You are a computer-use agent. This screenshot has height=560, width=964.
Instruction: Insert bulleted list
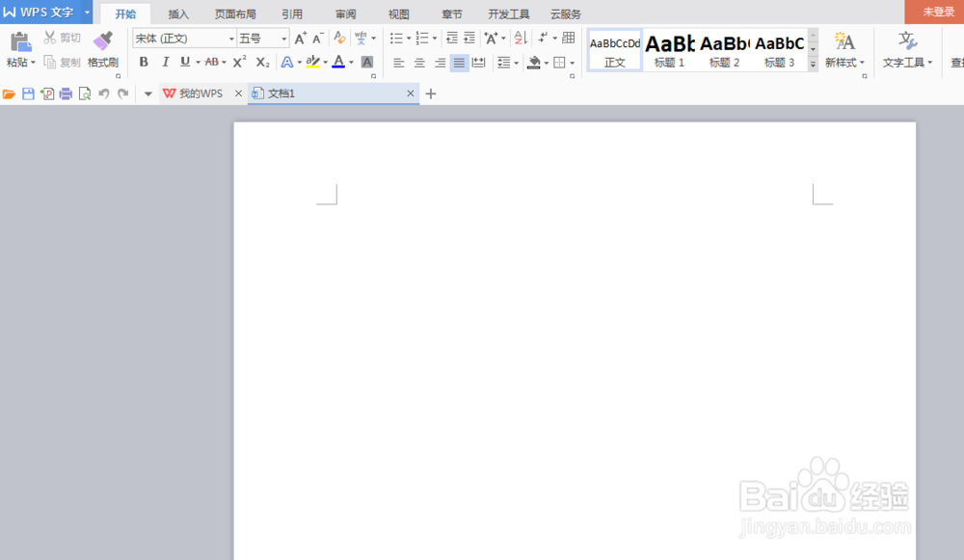[x=396, y=39]
